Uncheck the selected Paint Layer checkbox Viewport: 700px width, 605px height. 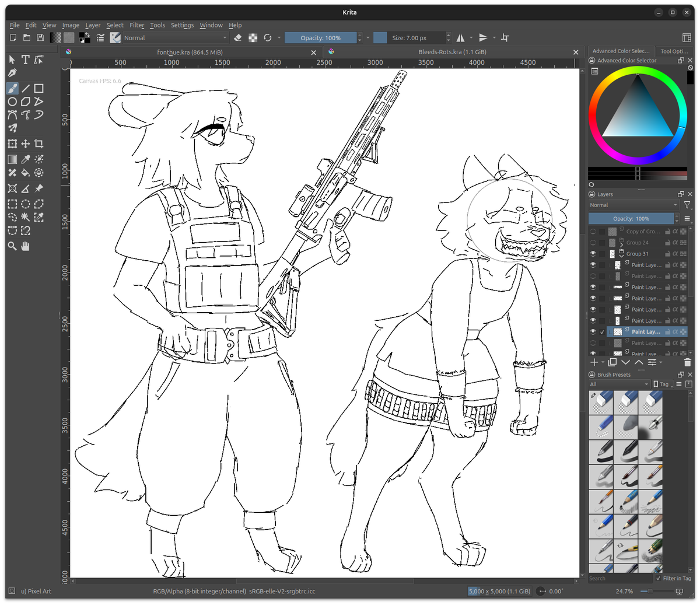click(x=602, y=332)
